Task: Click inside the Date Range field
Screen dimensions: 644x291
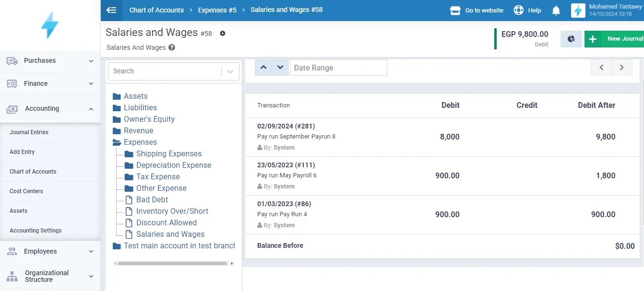Action: coord(339,67)
